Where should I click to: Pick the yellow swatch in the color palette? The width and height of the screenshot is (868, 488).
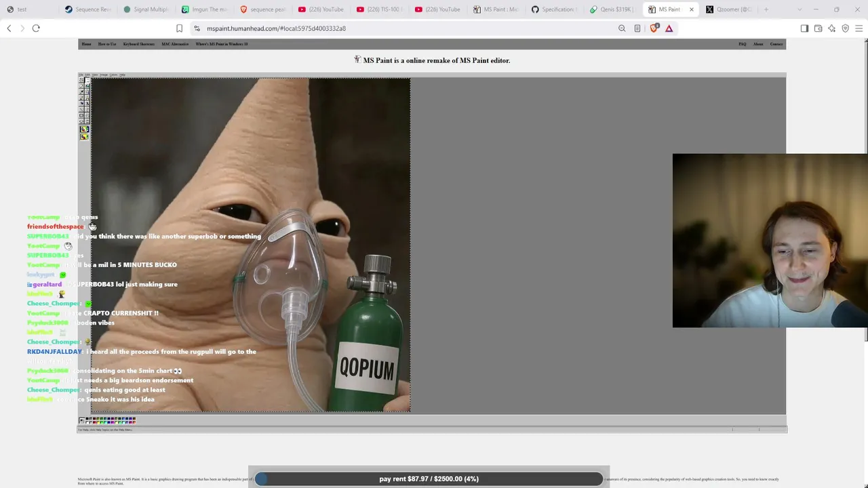pyautogui.click(x=98, y=422)
